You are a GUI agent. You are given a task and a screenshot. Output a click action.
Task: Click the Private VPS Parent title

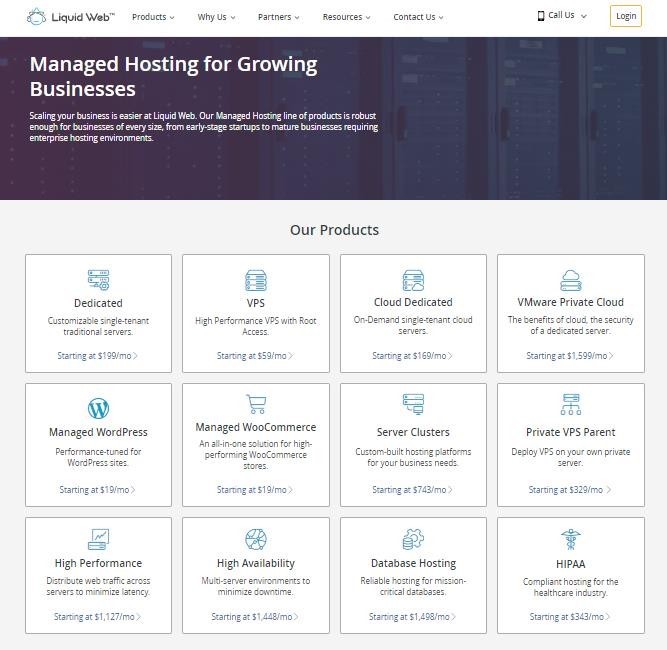(570, 432)
